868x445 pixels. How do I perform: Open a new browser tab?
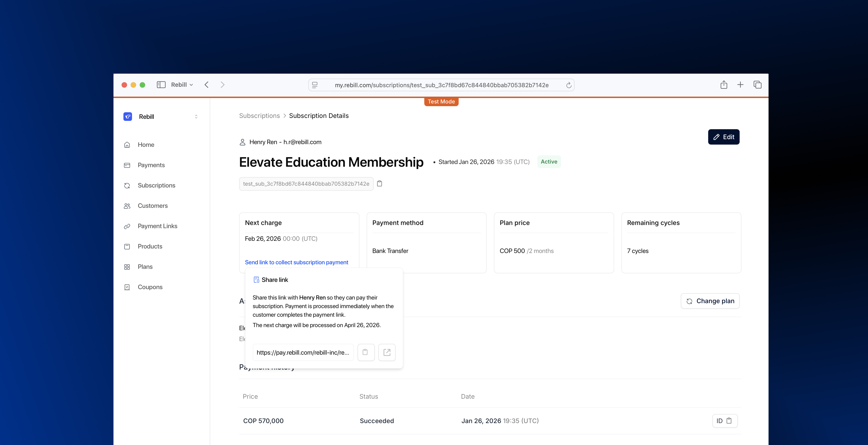point(740,85)
